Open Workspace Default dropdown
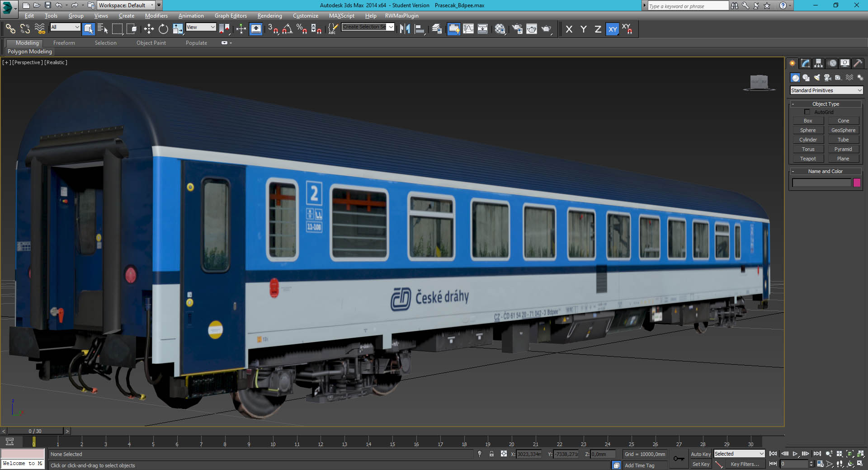Image resolution: width=868 pixels, height=470 pixels. [x=127, y=5]
